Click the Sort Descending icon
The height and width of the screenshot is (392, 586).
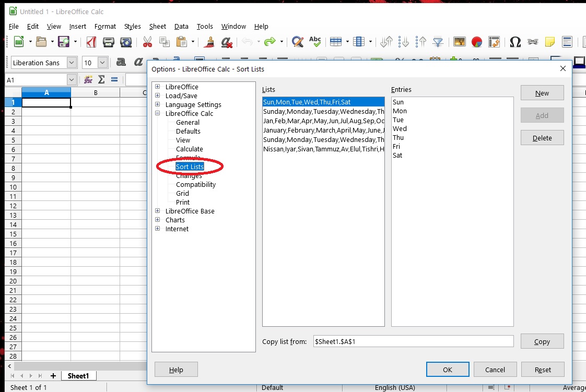click(421, 42)
